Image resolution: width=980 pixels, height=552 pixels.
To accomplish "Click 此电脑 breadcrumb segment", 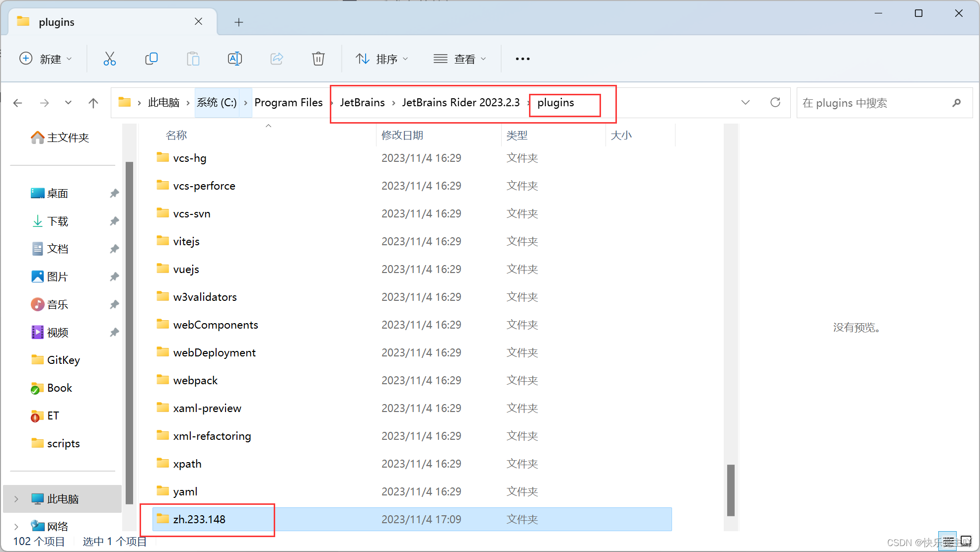I will pos(163,102).
